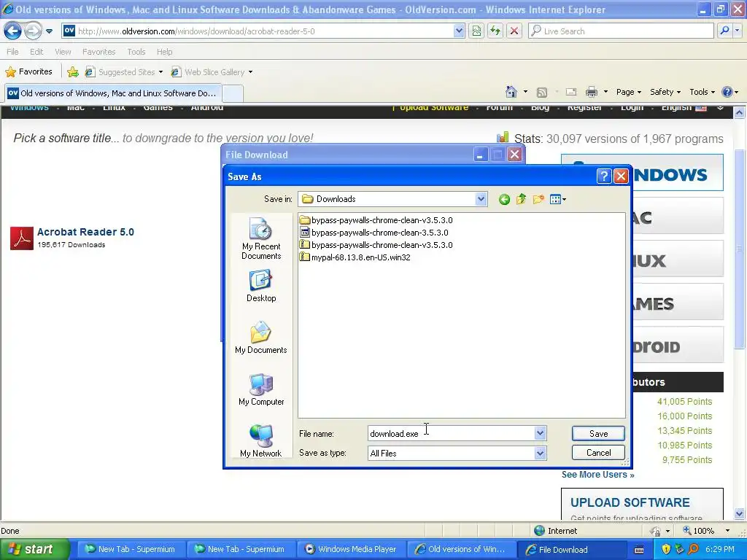Click the IE Forward navigation button

point(33,31)
